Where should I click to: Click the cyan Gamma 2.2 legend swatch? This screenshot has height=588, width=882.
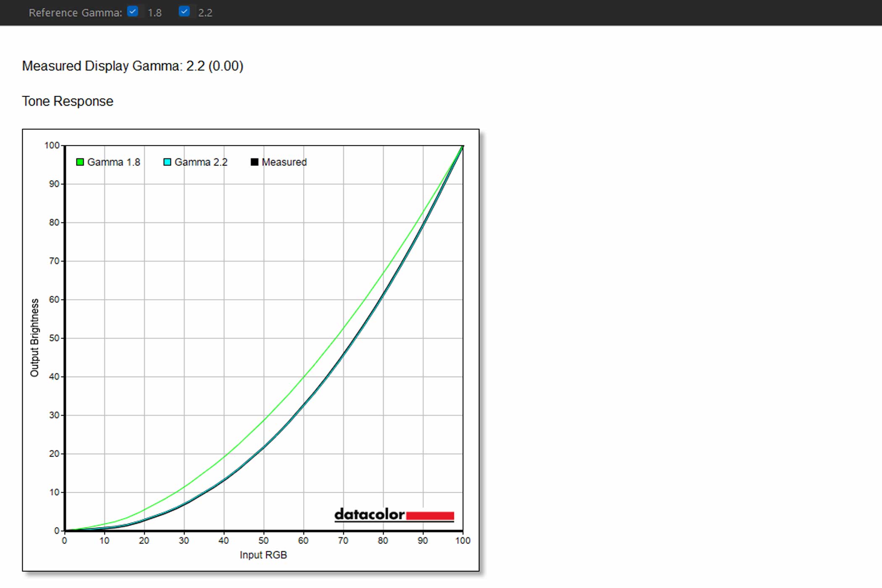pyautogui.click(x=167, y=162)
